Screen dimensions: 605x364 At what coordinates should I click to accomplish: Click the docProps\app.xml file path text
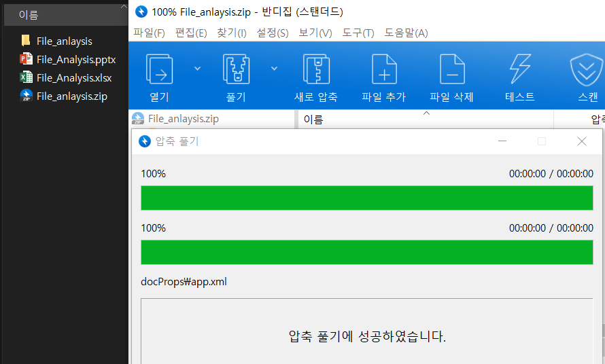click(184, 282)
